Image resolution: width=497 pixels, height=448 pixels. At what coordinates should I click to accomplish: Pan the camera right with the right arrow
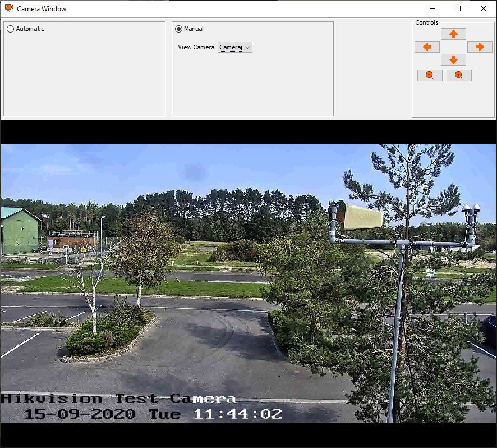click(x=480, y=47)
